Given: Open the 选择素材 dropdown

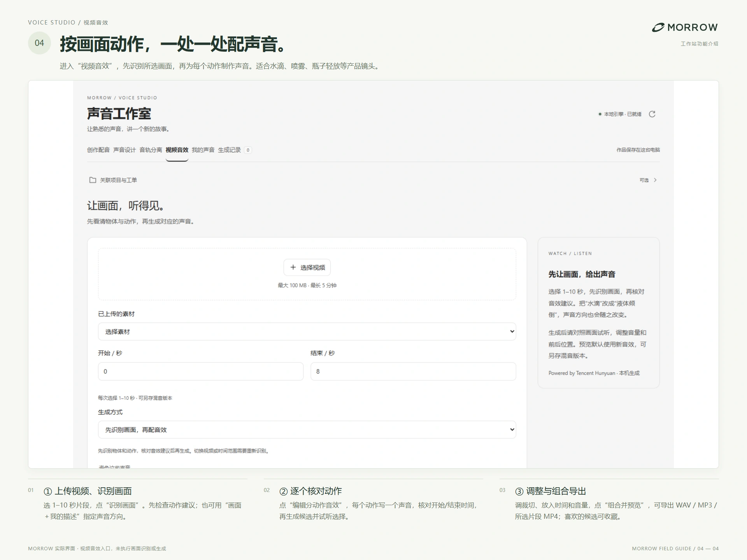Looking at the screenshot, I should (307, 332).
